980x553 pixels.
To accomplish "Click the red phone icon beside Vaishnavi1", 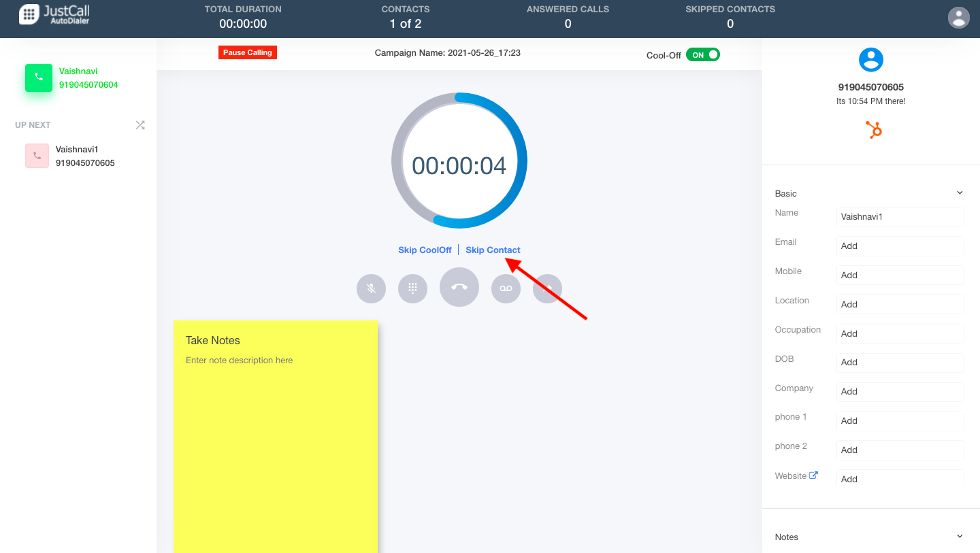I will pos(37,156).
